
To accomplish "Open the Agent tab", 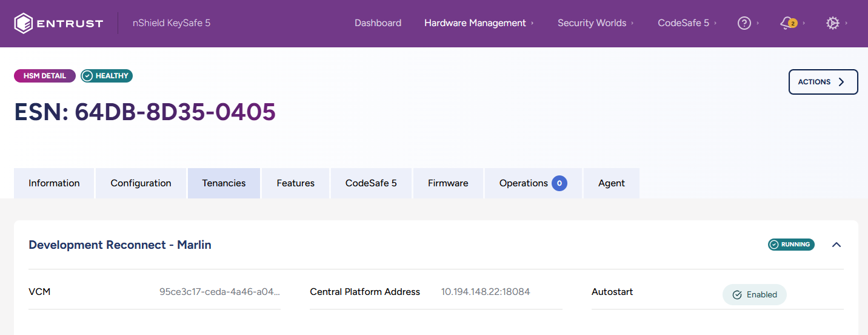I will 611,183.
